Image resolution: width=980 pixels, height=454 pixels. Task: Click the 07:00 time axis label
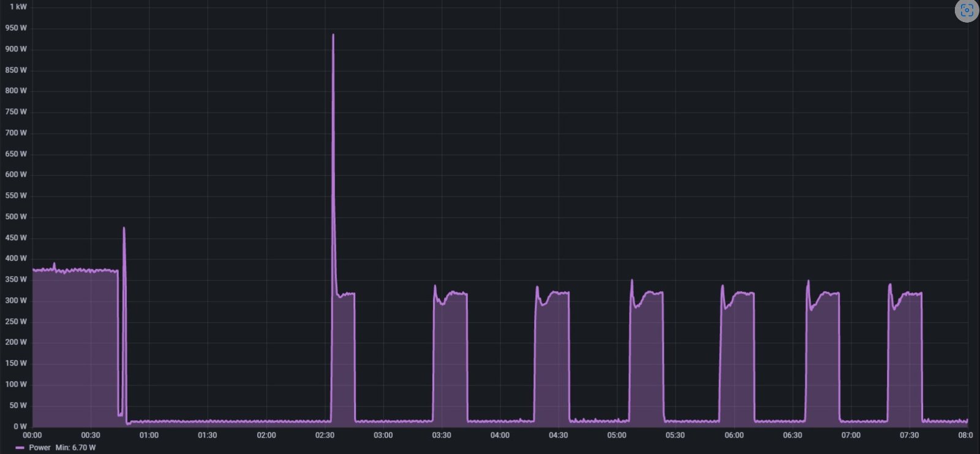pyautogui.click(x=851, y=436)
